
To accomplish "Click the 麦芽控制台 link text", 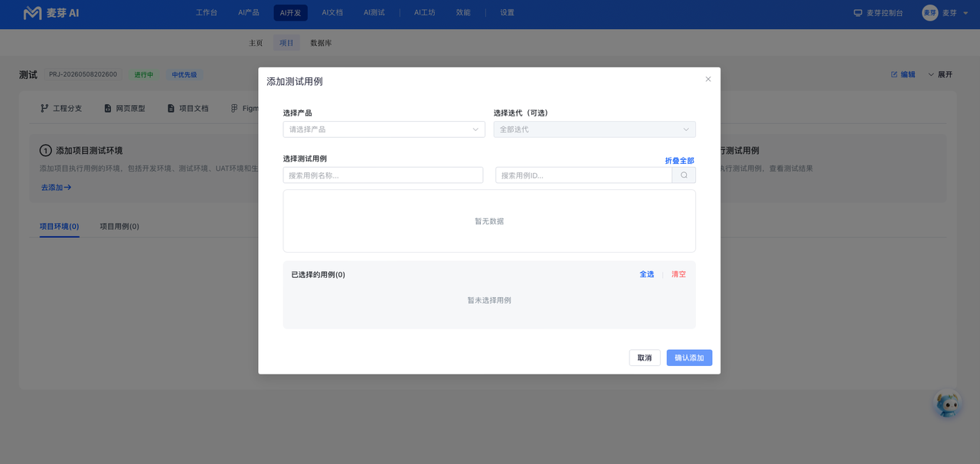I will tap(885, 13).
